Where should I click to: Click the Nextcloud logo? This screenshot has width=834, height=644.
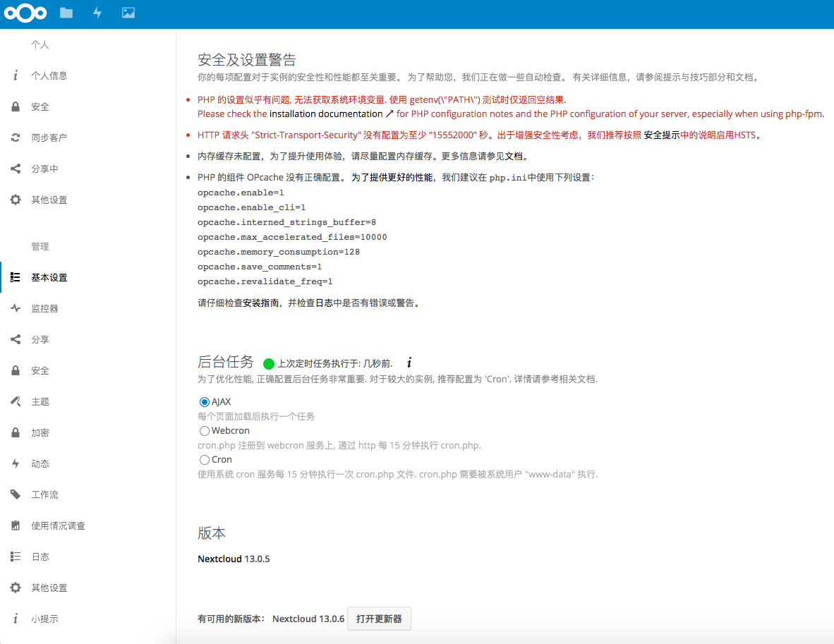[25, 13]
